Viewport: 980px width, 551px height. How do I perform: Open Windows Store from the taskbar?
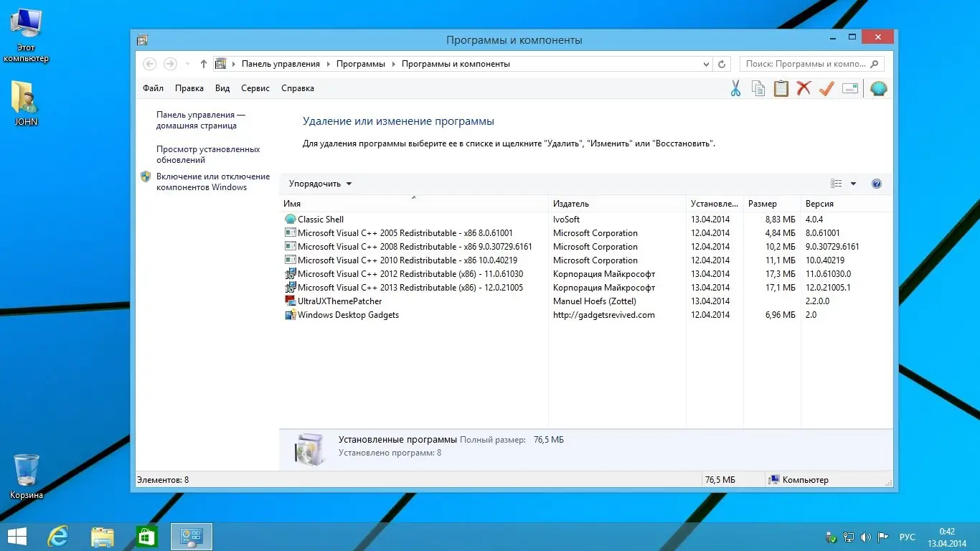tap(147, 537)
